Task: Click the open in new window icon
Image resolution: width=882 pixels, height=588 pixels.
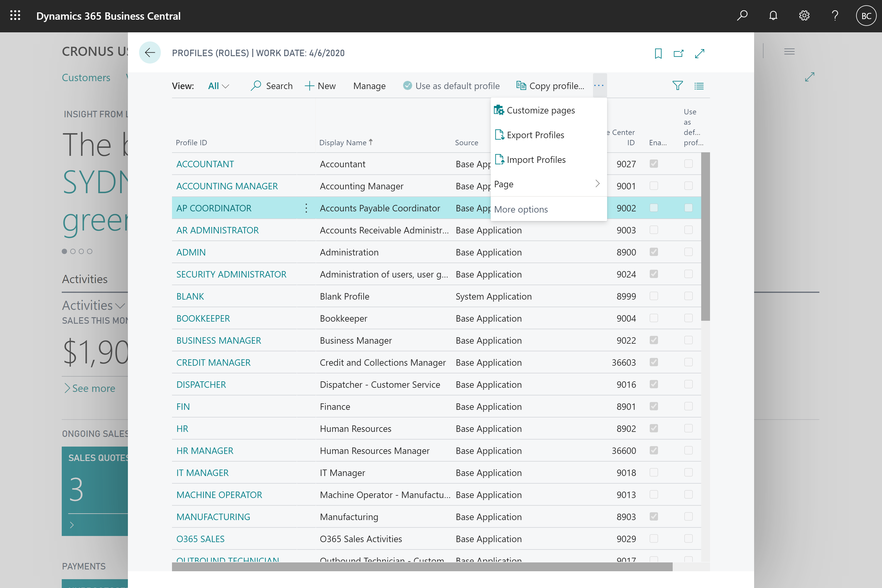Action: (x=679, y=53)
